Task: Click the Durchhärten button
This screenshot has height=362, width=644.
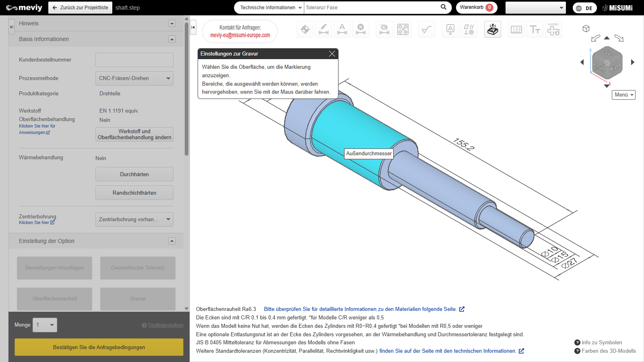Action: [134, 174]
